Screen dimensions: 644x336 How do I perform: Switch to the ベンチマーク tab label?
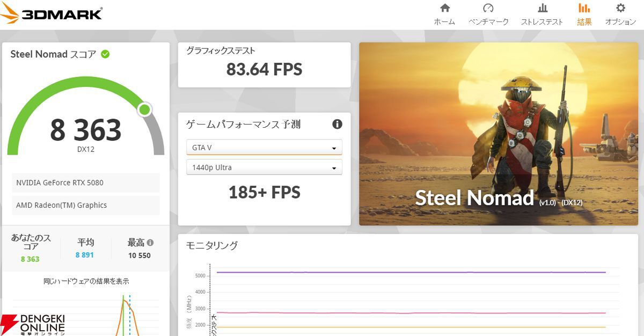coord(488,22)
